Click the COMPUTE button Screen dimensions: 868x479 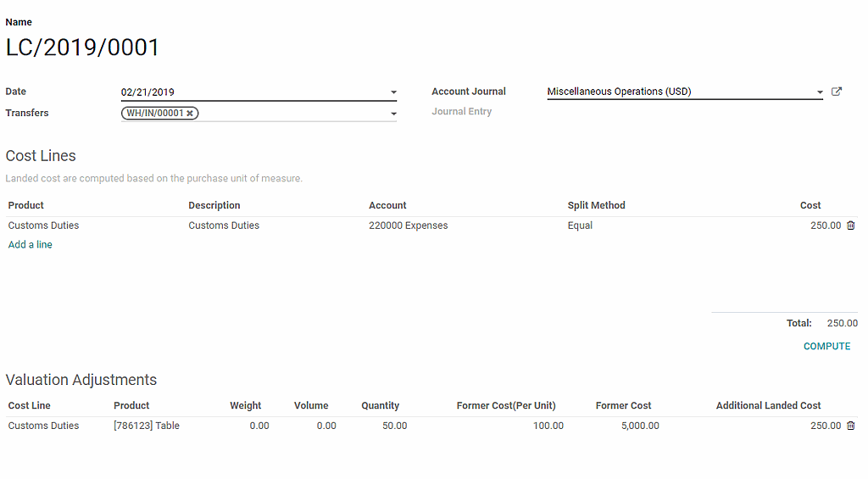826,346
